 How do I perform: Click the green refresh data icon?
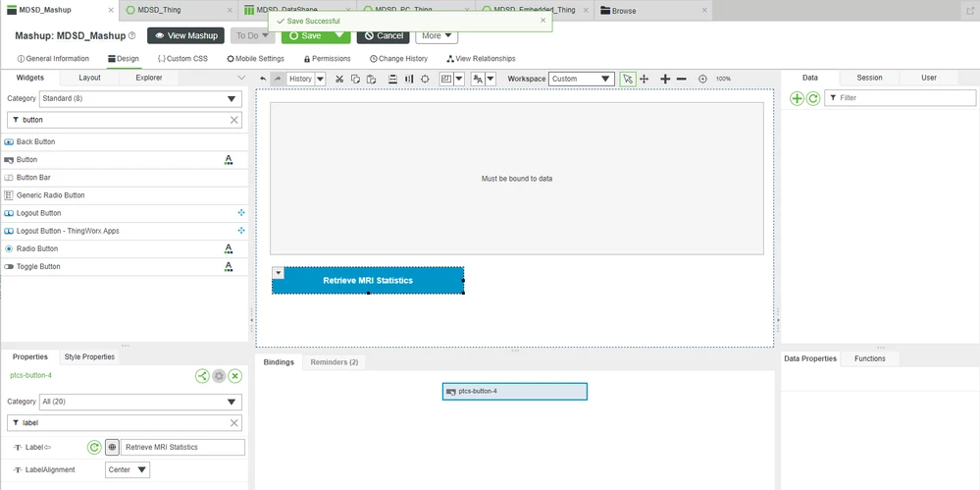coord(812,98)
